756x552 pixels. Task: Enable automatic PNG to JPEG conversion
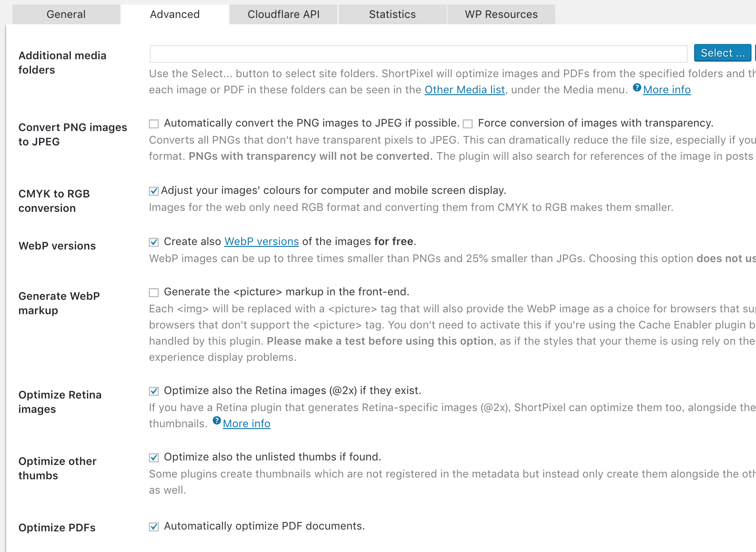pos(154,124)
